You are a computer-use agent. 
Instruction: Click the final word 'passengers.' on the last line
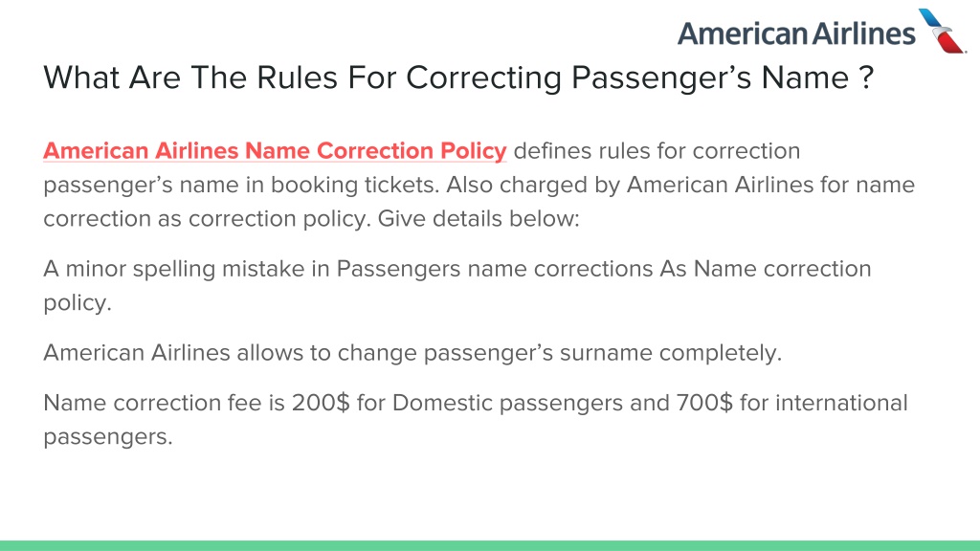tap(107, 436)
